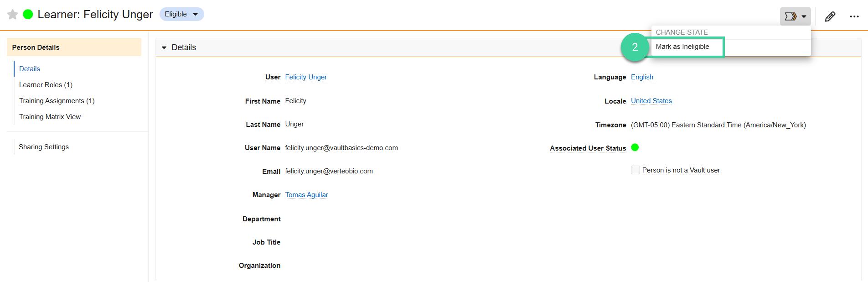
Task: Select Mark as Ineligible
Action: point(682,47)
